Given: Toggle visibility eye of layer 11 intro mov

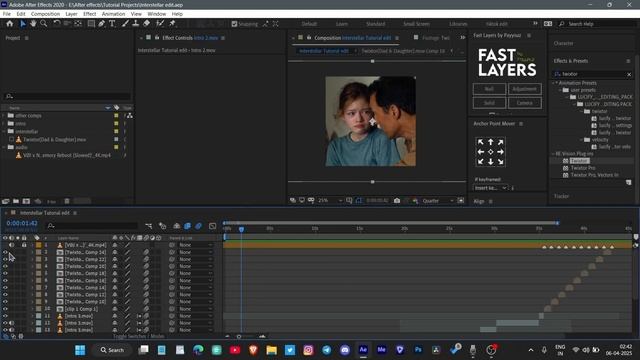Looking at the screenshot, I should pos(5,316).
